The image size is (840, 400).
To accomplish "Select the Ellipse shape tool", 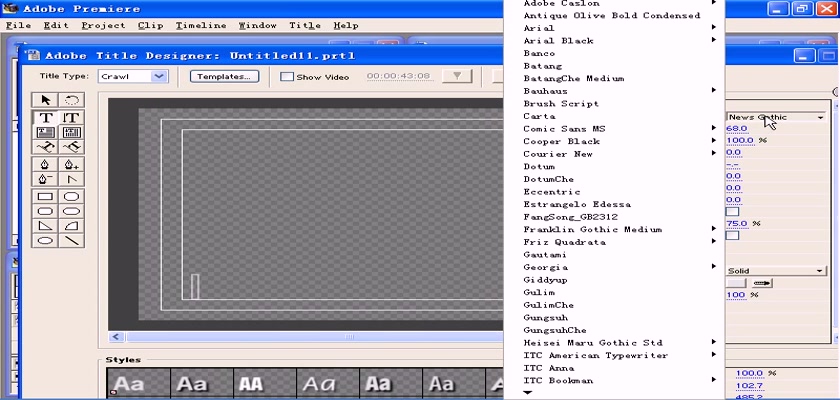I will tap(46, 240).
